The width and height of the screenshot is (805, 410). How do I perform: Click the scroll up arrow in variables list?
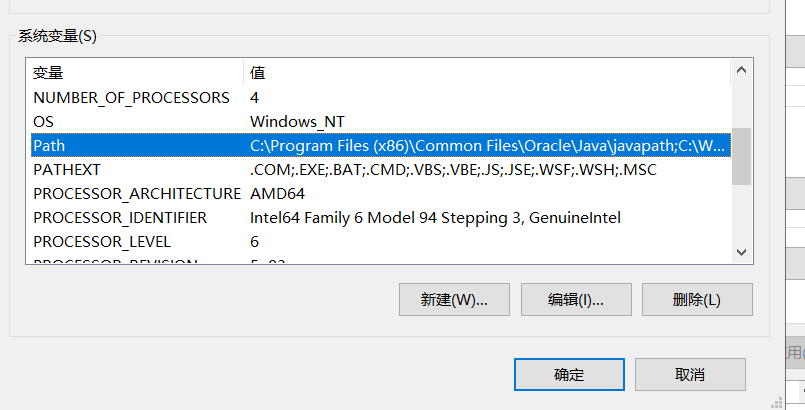click(x=741, y=70)
